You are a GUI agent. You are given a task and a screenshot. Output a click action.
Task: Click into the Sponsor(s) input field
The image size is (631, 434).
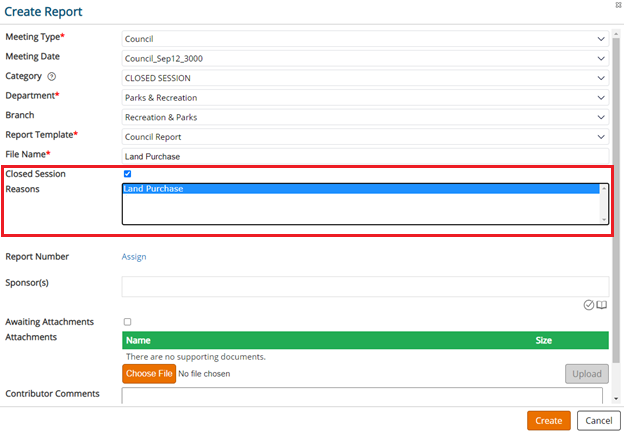click(365, 287)
